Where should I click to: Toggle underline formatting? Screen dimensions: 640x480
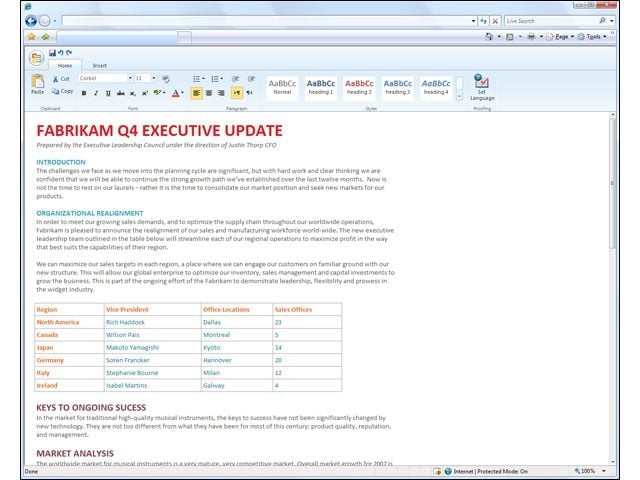[108, 93]
